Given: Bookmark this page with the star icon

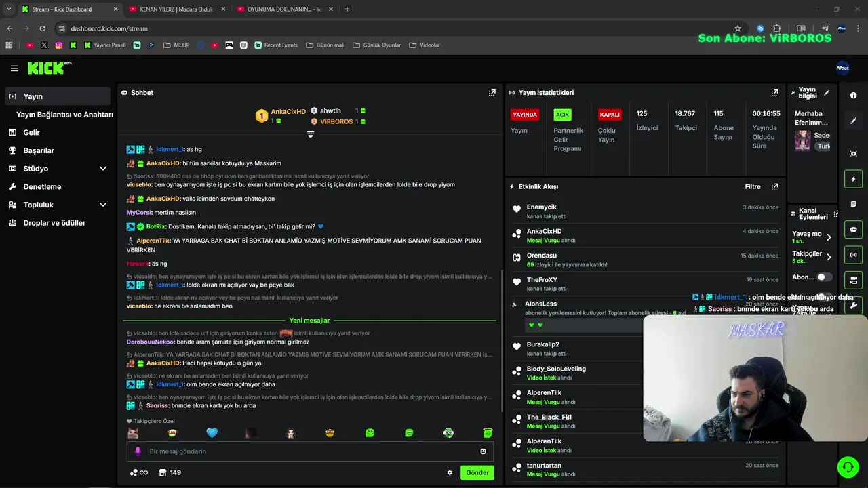Looking at the screenshot, I should (x=738, y=28).
